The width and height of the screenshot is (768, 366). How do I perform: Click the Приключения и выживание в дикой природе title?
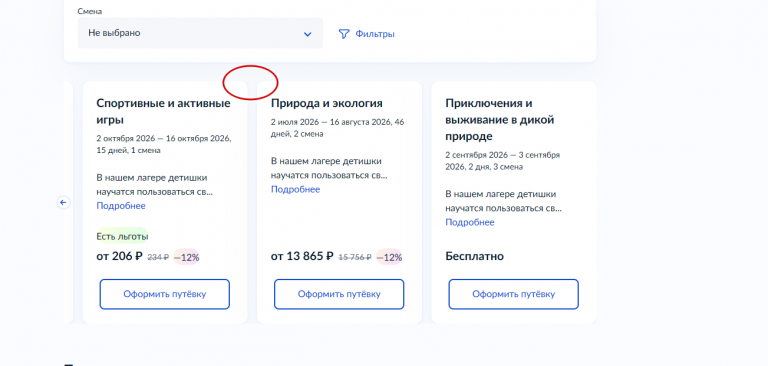pos(500,120)
